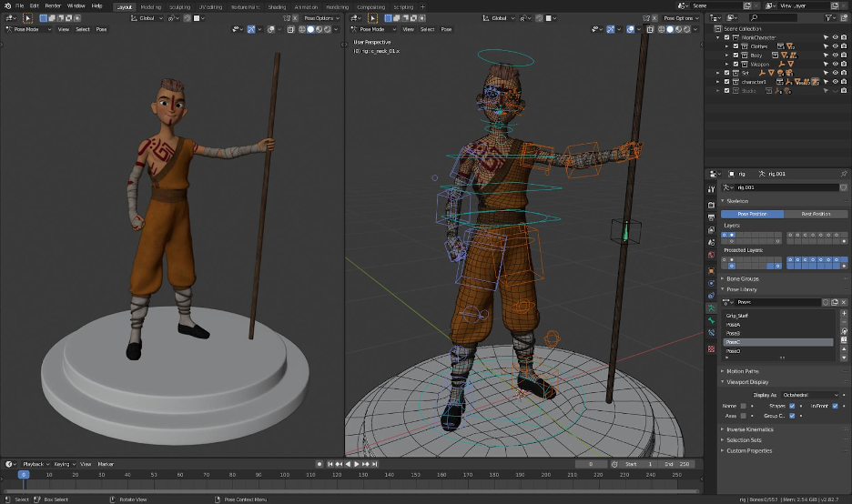Add new pose with plus icon
The width and height of the screenshot is (852, 504).
(x=845, y=314)
